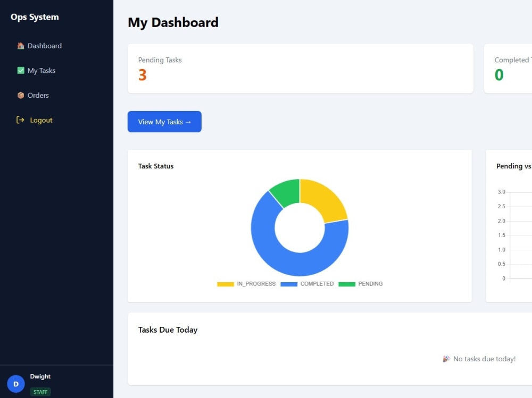Click the View My Tasks button
The height and width of the screenshot is (398, 532).
click(x=164, y=122)
